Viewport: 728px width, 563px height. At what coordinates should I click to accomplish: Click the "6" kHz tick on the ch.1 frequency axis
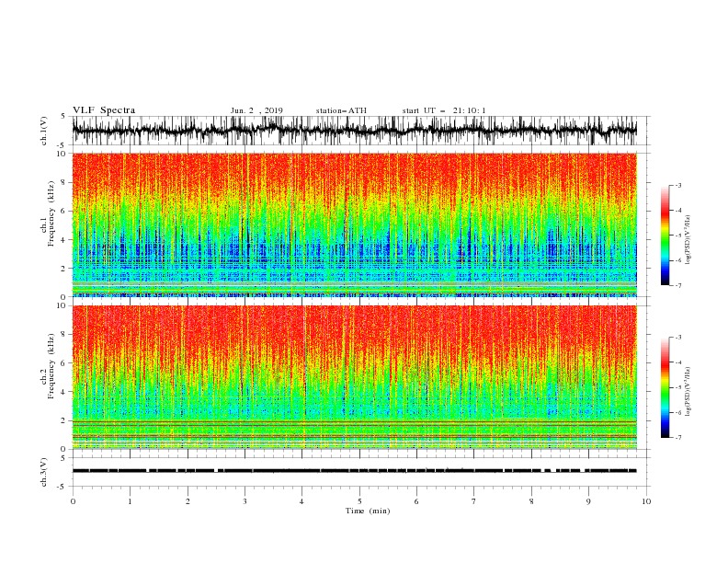(63, 212)
